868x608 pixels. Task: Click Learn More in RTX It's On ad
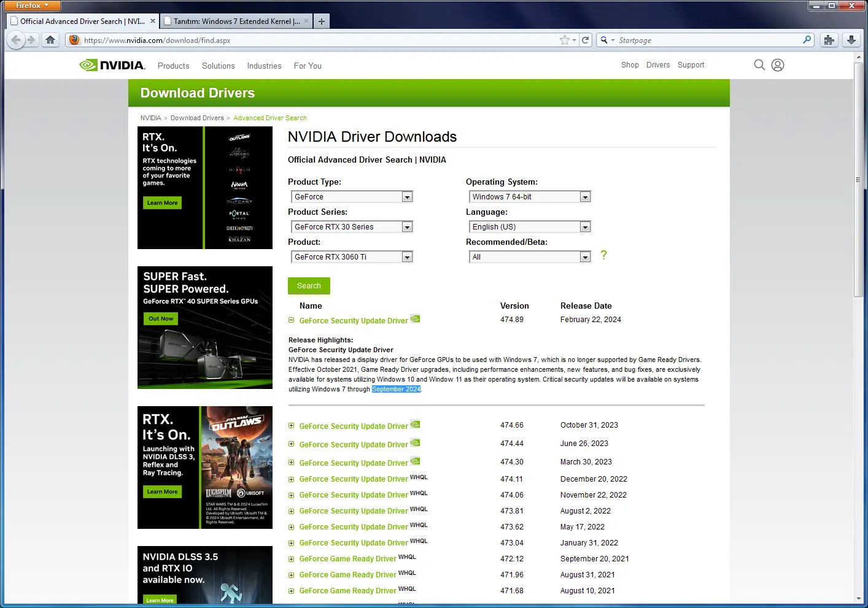[162, 202]
